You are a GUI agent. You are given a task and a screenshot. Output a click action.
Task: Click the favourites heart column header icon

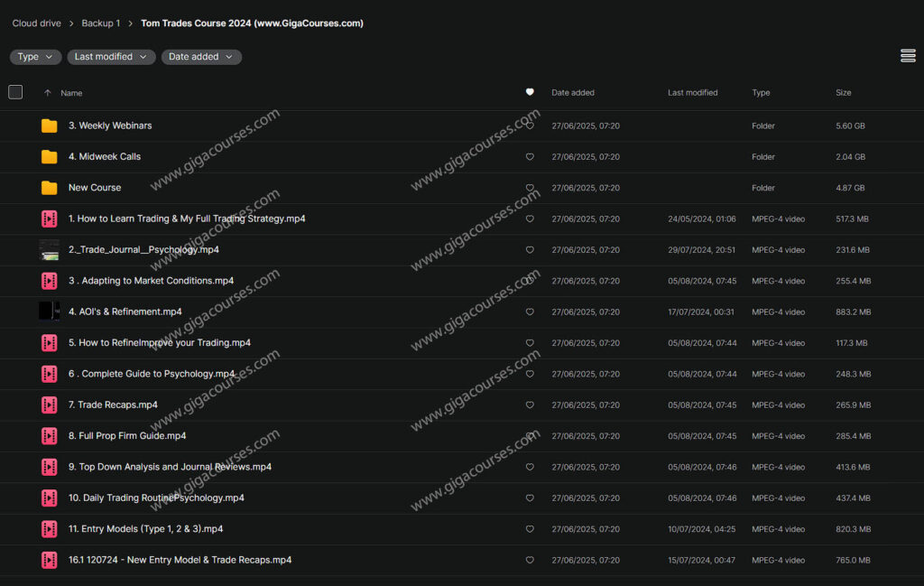point(530,92)
